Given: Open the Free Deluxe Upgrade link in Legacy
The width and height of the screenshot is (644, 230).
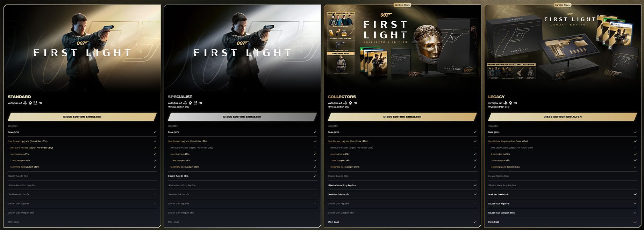Looking at the screenshot, I should pyautogui.click(x=508, y=141).
